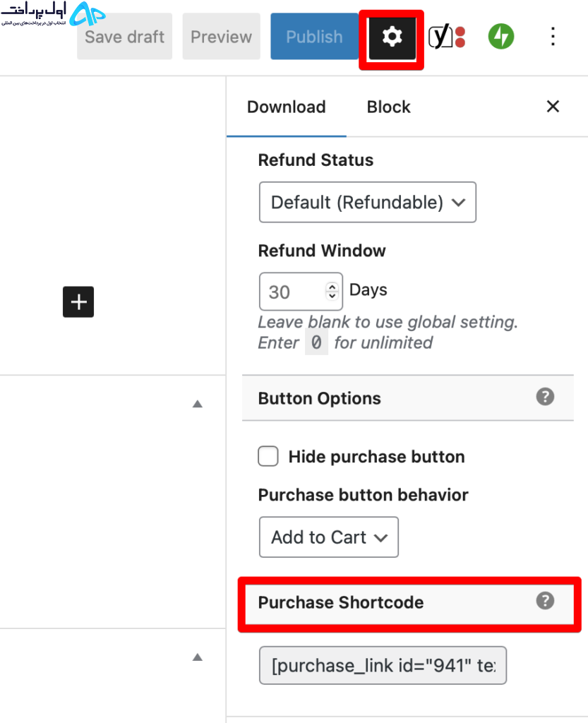The image size is (588, 723).
Task: Switch to the Block tab
Action: tap(388, 107)
